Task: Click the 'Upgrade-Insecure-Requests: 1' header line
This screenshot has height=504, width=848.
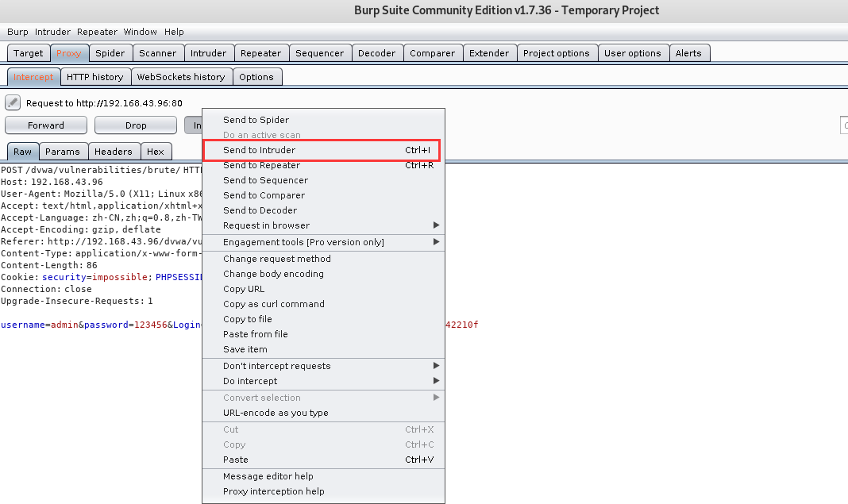Action: [77, 301]
